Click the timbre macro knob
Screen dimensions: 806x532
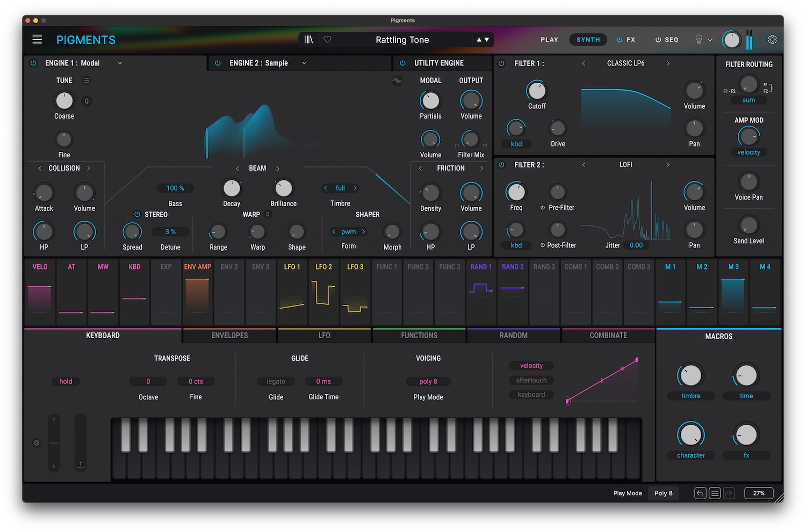pyautogui.click(x=690, y=375)
